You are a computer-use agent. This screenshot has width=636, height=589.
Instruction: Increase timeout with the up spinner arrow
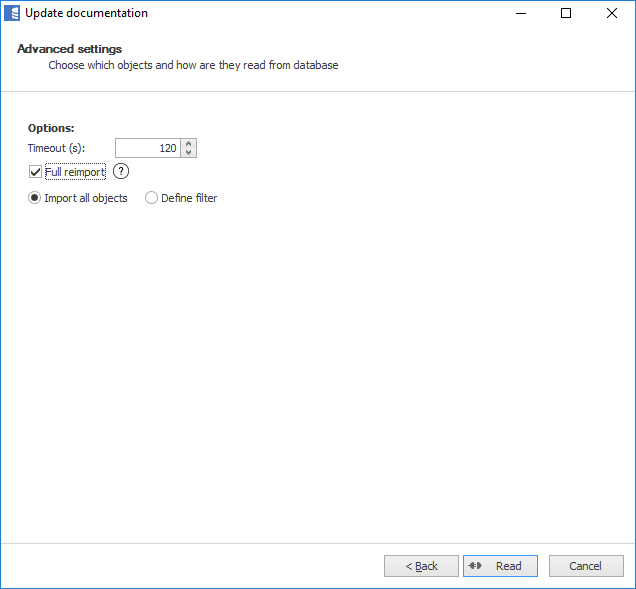(x=189, y=144)
